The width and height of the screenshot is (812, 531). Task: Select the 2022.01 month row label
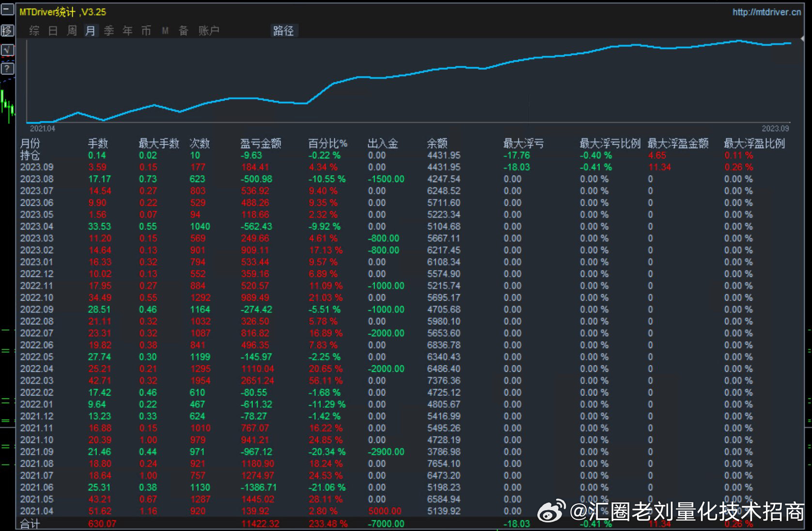coord(37,405)
